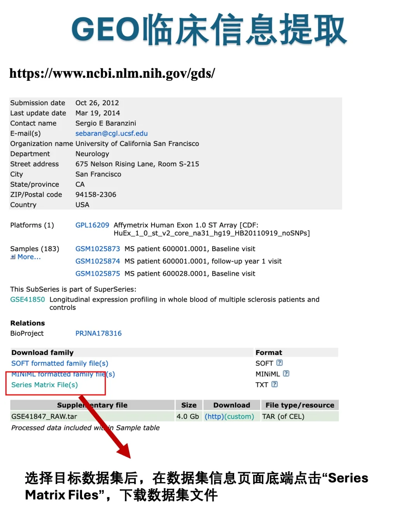Screen dimensions: 420x521
Task: Click the Samples (183) label
Action: pos(35,249)
